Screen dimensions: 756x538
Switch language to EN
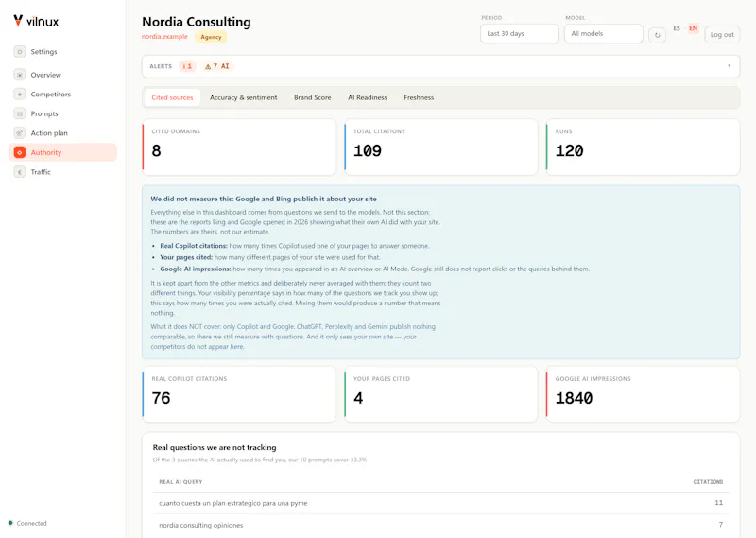pyautogui.click(x=693, y=28)
